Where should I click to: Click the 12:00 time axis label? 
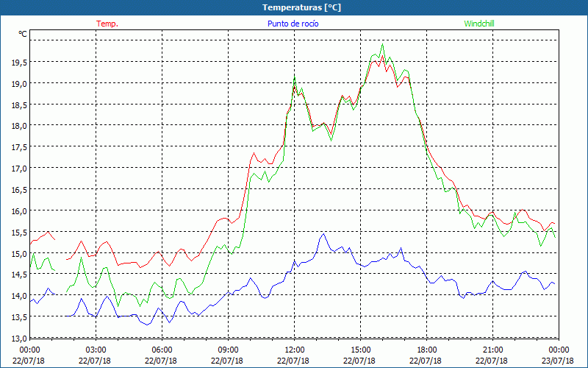click(295, 350)
